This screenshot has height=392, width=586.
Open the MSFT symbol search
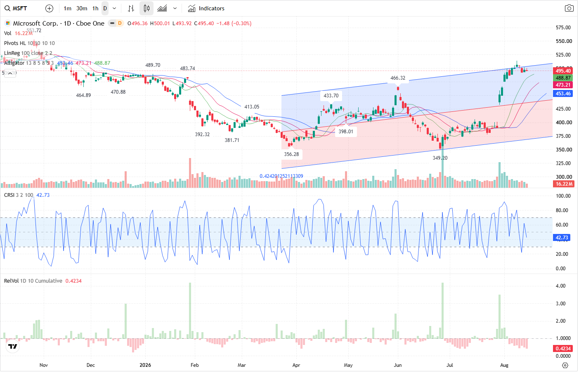16,8
